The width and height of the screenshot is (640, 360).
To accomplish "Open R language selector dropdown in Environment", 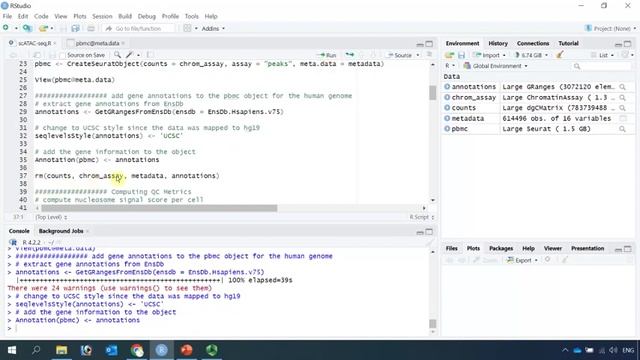I will pos(450,66).
